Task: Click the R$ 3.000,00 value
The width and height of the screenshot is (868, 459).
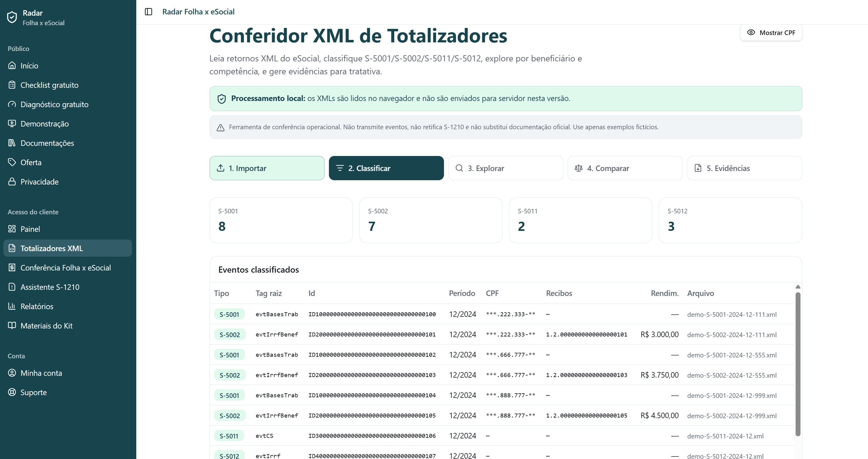Action: tap(659, 334)
